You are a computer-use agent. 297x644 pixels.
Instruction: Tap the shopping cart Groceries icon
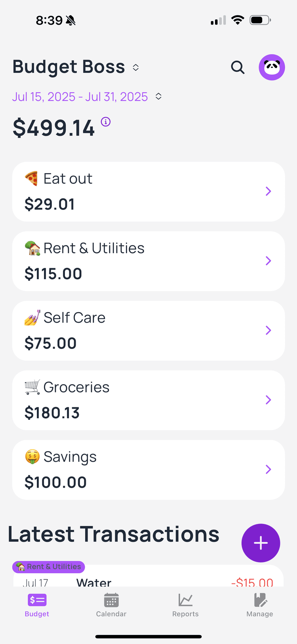[32, 387]
